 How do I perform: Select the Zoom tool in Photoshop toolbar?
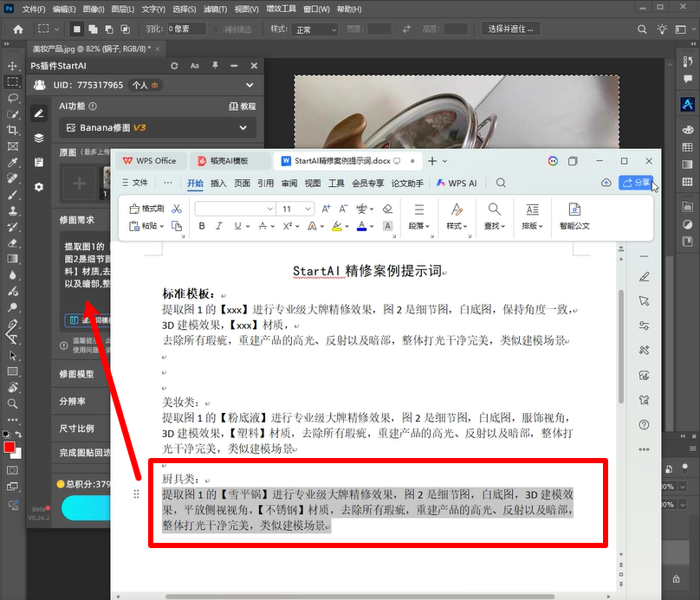(12, 403)
